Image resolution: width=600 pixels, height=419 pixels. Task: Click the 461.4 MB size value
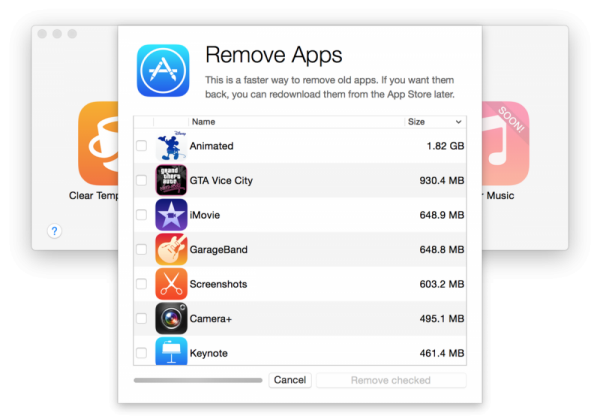click(x=442, y=353)
